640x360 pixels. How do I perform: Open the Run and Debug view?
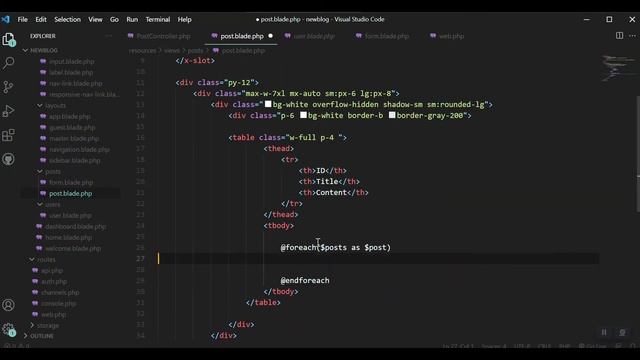coord(8,111)
